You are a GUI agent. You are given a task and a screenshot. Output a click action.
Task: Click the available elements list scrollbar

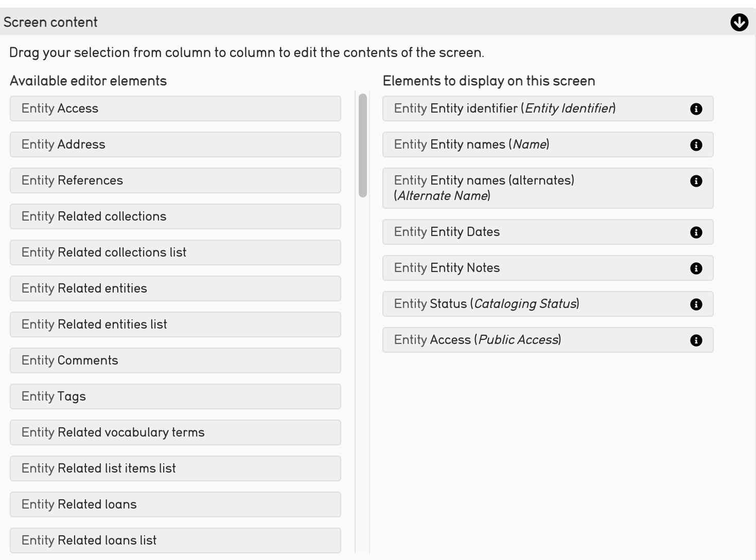pyautogui.click(x=363, y=145)
